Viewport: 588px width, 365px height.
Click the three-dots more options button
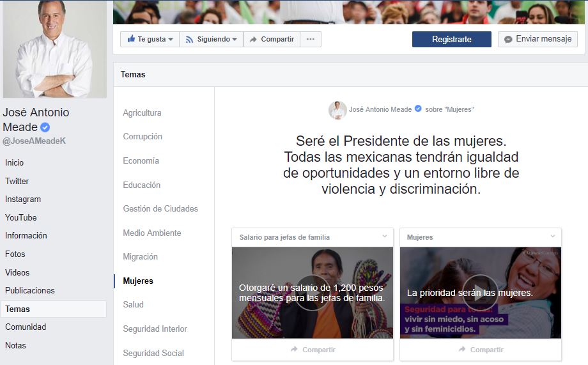(311, 39)
